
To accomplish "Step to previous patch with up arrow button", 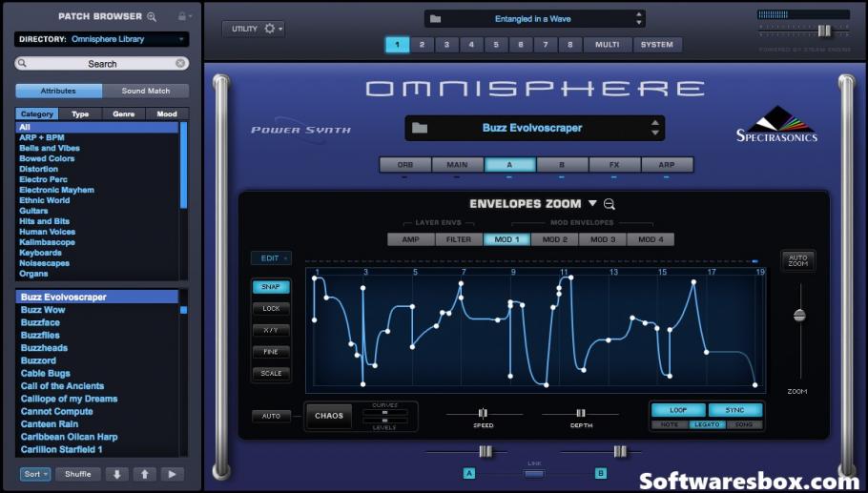I will pos(144,474).
